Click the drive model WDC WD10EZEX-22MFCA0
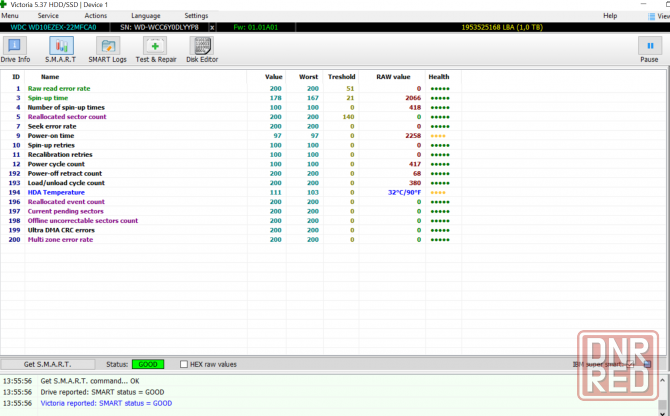This screenshot has width=670, height=416. (x=53, y=27)
